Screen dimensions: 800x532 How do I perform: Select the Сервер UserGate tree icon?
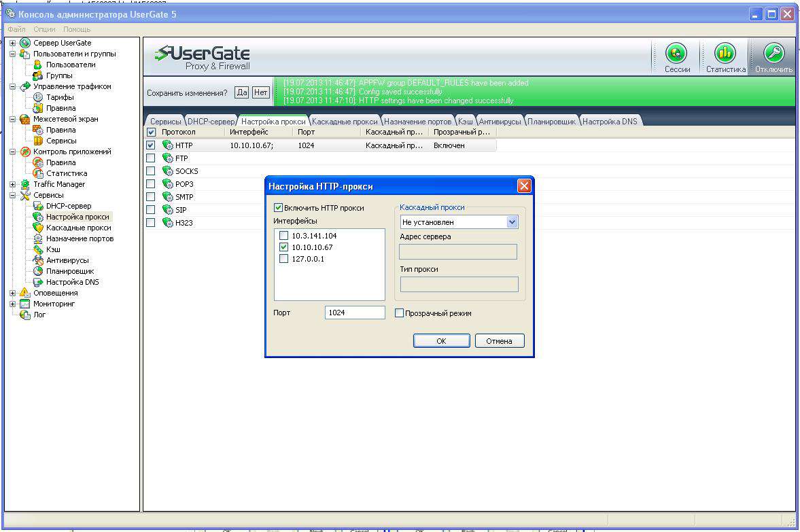point(25,43)
